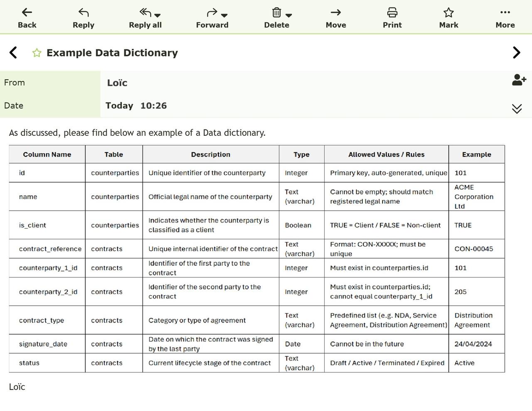Expand the message header details
Screen dimensions: 532x411
517,109
